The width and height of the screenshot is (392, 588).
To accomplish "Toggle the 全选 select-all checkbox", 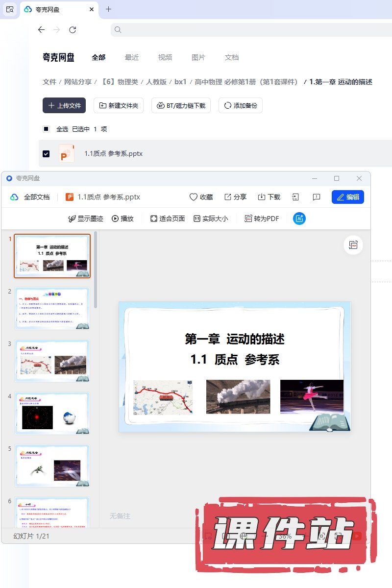I will [46, 129].
